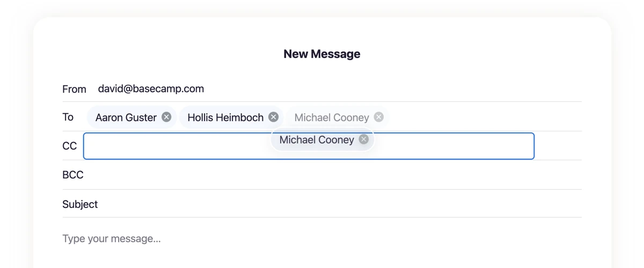Click faded Michael Cooney name in To row
Image resolution: width=644 pixels, height=268 pixels.
pos(332,117)
